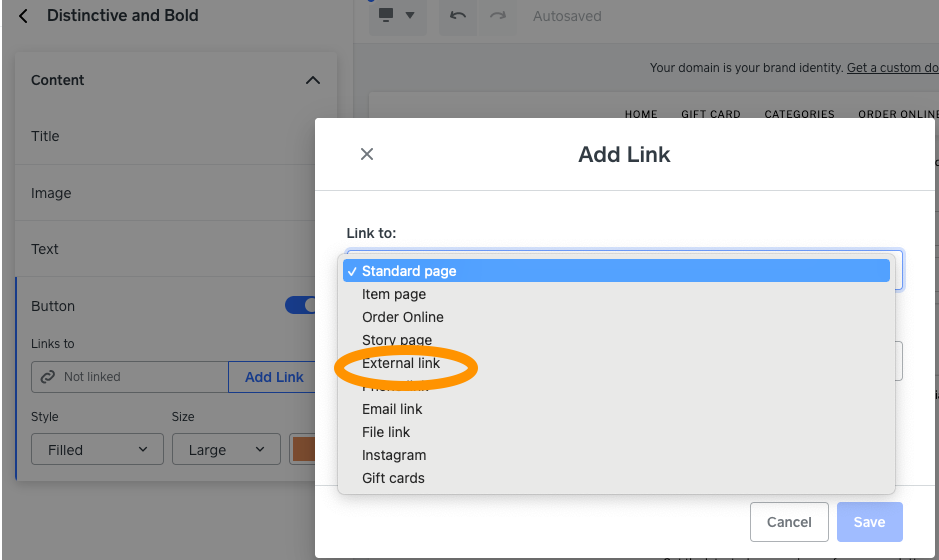Select Instagram in the link type list
Viewport: 939px width, 560px height.
point(394,455)
